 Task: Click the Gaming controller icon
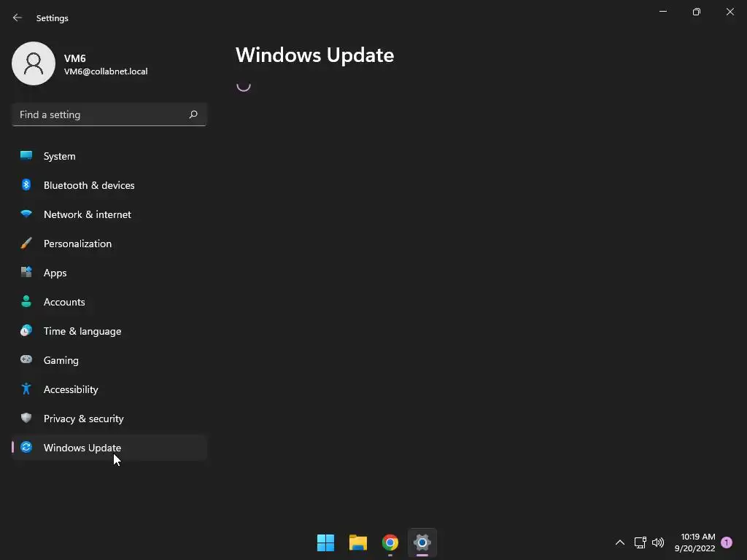(x=26, y=359)
